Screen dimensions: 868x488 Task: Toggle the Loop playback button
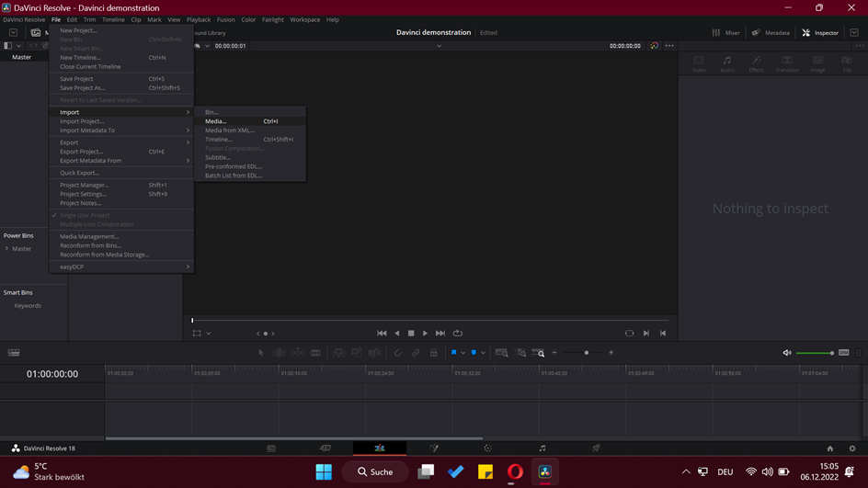point(458,333)
